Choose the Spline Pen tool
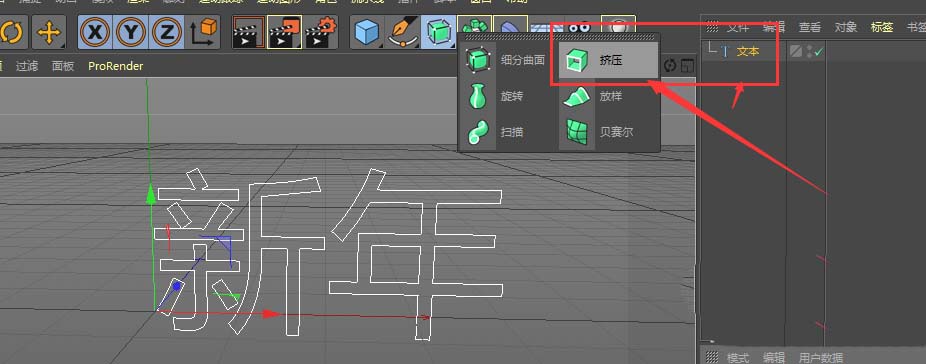926x364 pixels. point(402,32)
